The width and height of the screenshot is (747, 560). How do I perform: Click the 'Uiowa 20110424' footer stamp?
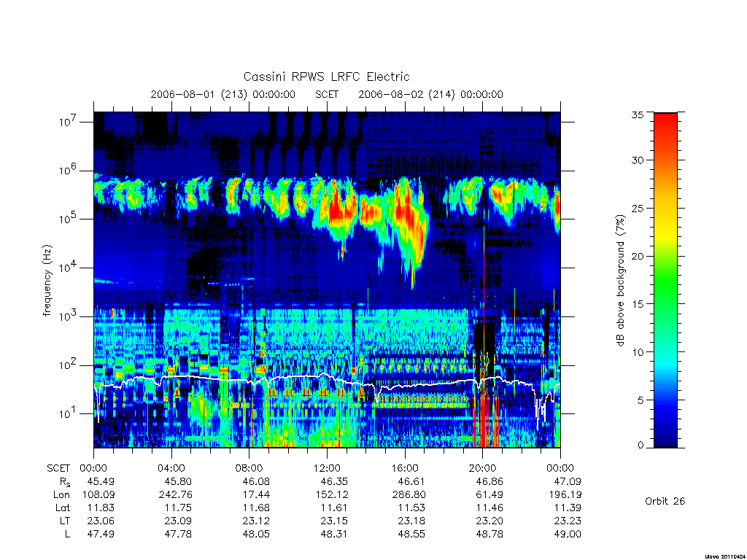pyautogui.click(x=724, y=556)
